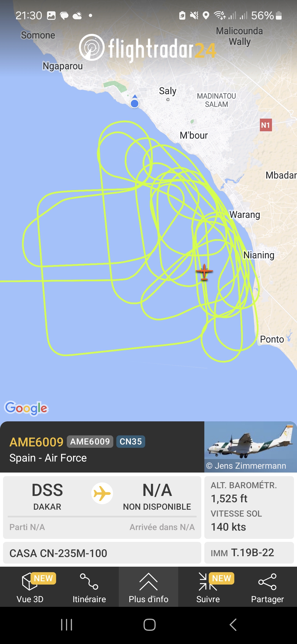Tap the CN35 aircraft type badge
Screen dimensions: 297x644
131,441
